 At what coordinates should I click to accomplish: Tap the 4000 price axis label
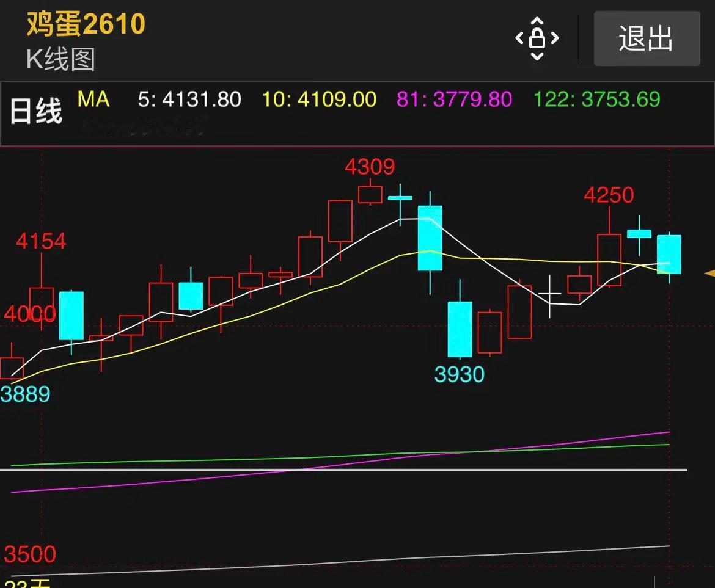(30, 314)
